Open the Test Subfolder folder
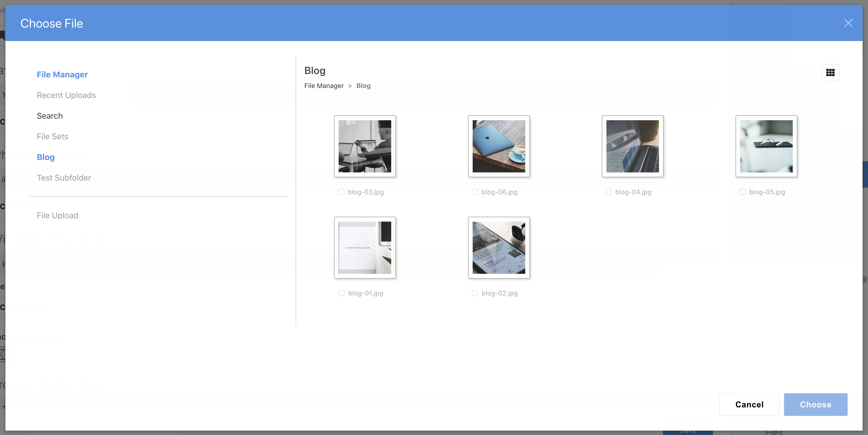The height and width of the screenshot is (435, 868). (x=64, y=178)
